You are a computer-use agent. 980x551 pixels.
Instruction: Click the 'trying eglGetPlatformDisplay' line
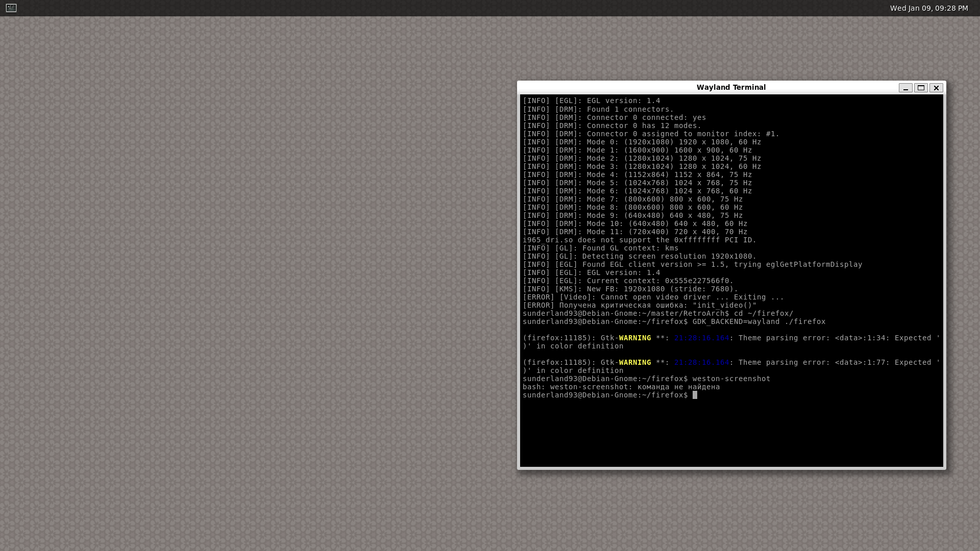click(x=692, y=264)
